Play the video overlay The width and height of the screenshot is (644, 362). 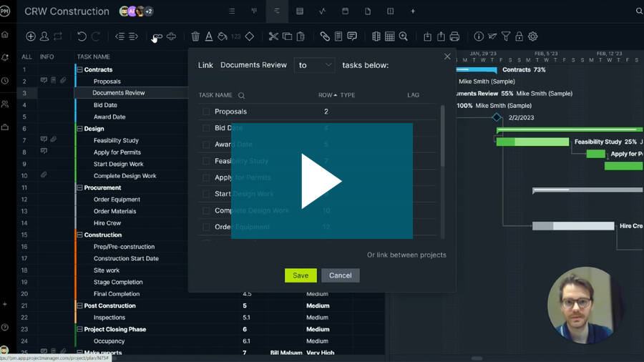click(321, 181)
